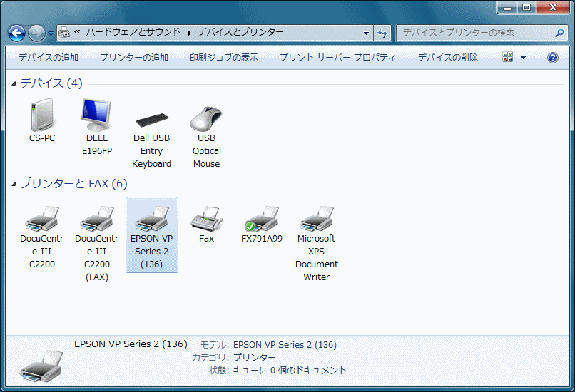Image resolution: width=575 pixels, height=392 pixels.
Task: Click the model value EPSON VP Series 2 (136)
Action: pos(285,345)
